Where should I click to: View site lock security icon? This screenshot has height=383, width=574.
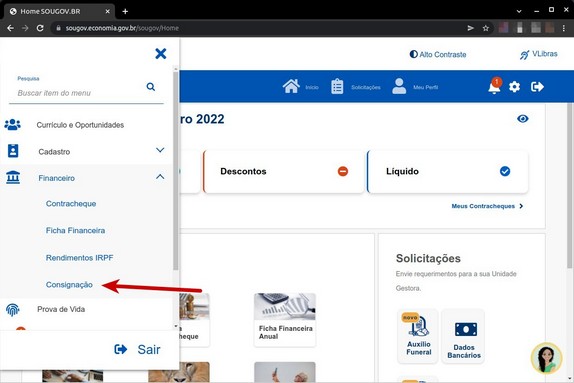[58, 28]
